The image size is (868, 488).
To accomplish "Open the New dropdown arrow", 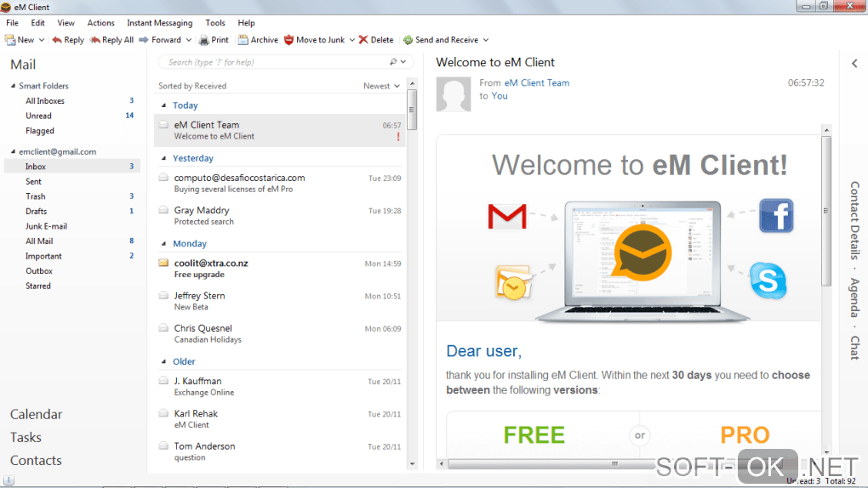I will click(x=42, y=40).
